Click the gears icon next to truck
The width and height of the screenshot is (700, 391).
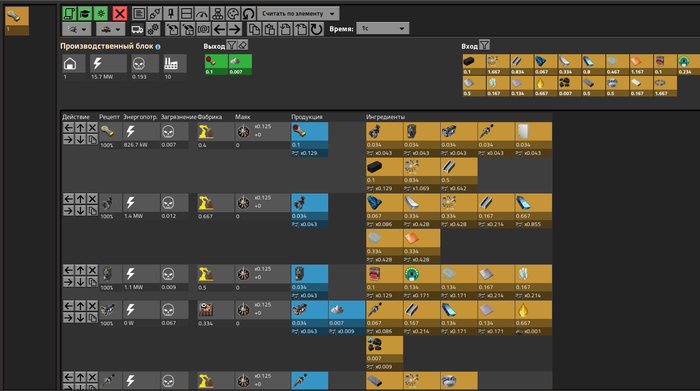153,29
